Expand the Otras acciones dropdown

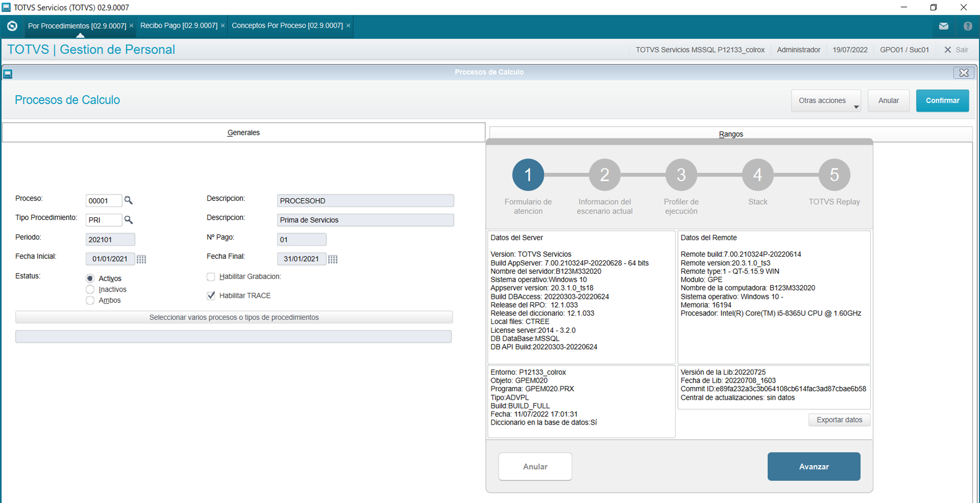(826, 101)
